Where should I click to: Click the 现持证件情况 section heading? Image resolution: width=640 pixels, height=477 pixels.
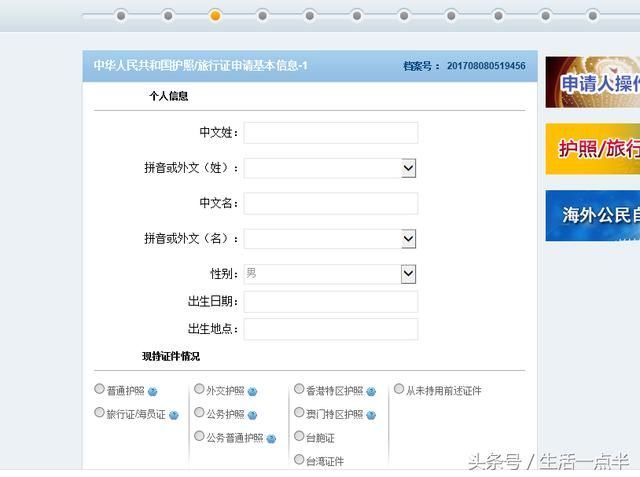pyautogui.click(x=171, y=356)
